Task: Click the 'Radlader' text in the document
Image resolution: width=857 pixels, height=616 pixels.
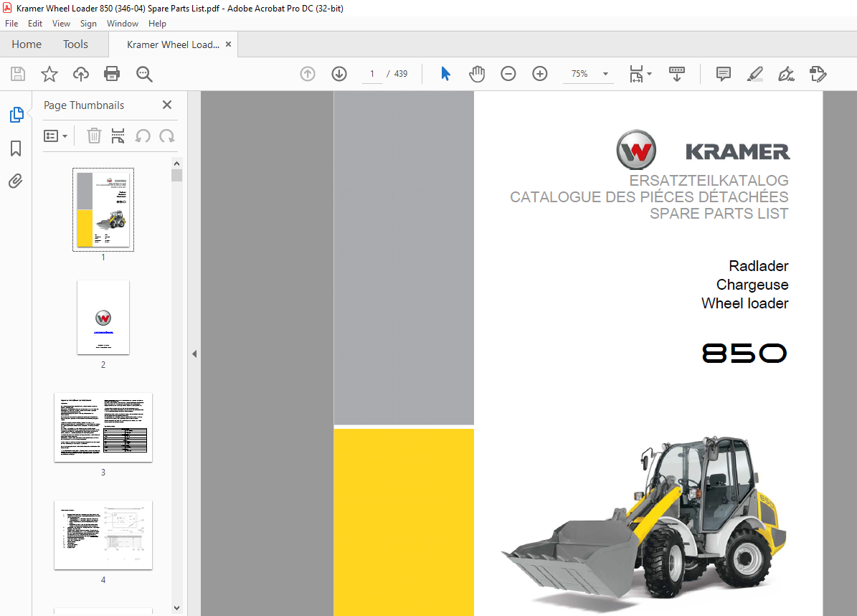Action: click(759, 266)
